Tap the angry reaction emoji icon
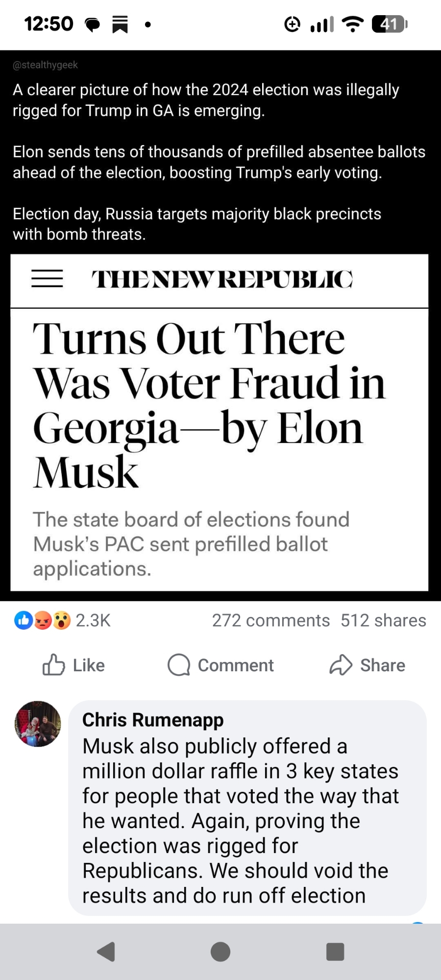Screen dimensions: 441x980 coord(43,620)
